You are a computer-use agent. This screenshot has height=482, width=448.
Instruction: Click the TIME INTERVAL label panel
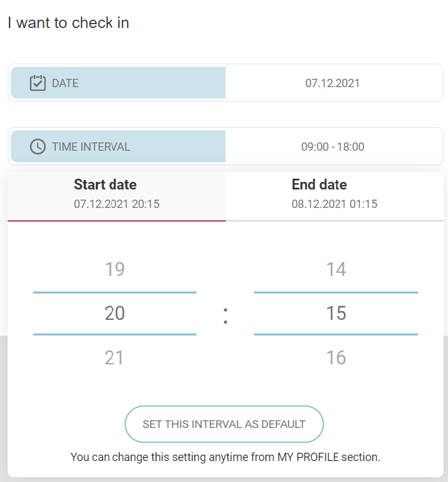118,146
